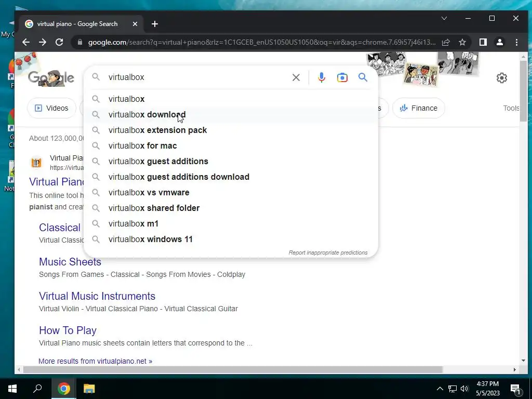Screen dimensions: 532x399
Task: Open the taskbar clock showing 4:37 PM
Action: [487, 389]
